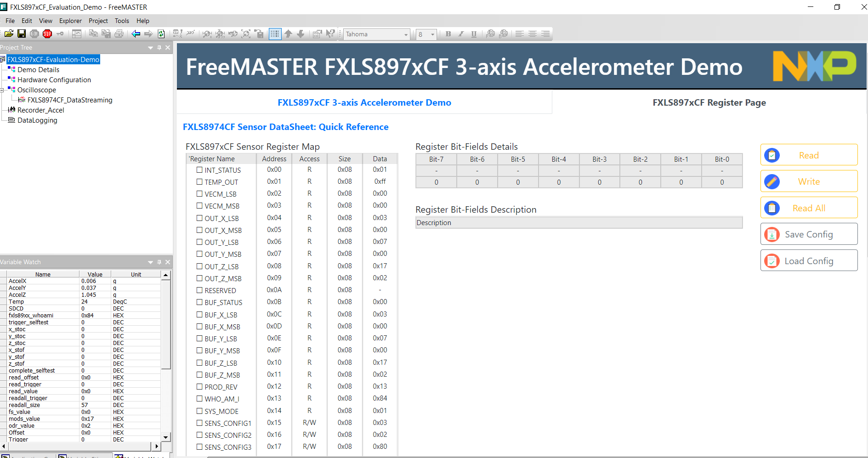This screenshot has height=458, width=868.
Task: Click the align center icon
Action: [533, 34]
